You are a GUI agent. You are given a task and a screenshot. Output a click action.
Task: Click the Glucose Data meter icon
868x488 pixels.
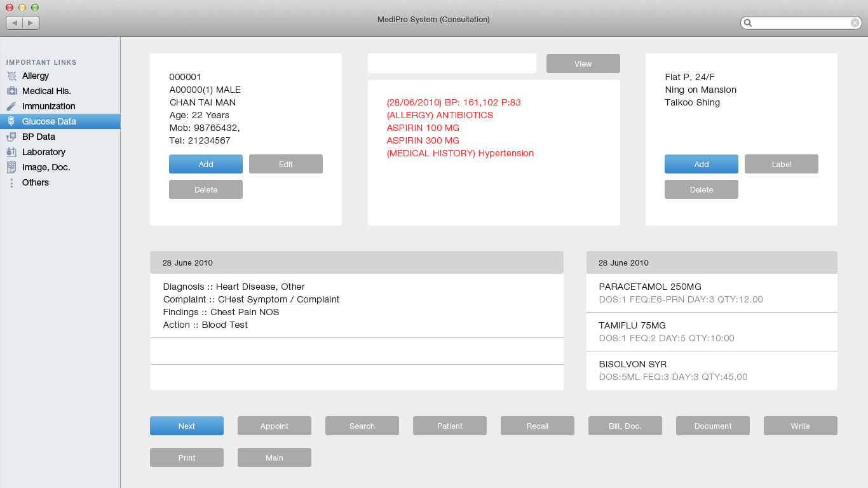tap(11, 121)
